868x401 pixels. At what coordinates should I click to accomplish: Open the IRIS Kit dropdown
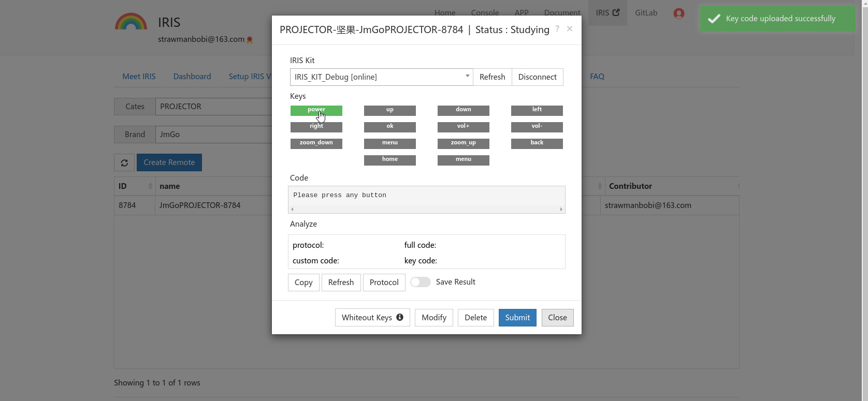pyautogui.click(x=381, y=77)
